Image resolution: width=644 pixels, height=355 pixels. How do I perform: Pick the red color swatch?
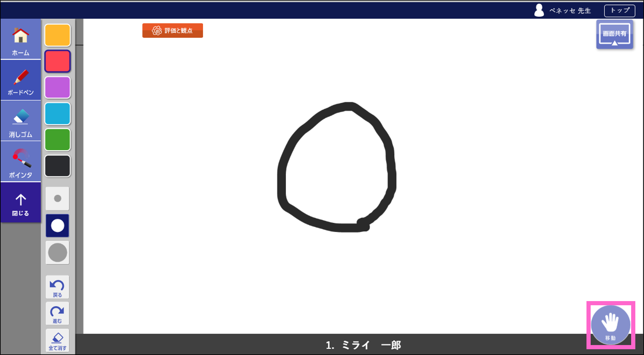point(58,61)
